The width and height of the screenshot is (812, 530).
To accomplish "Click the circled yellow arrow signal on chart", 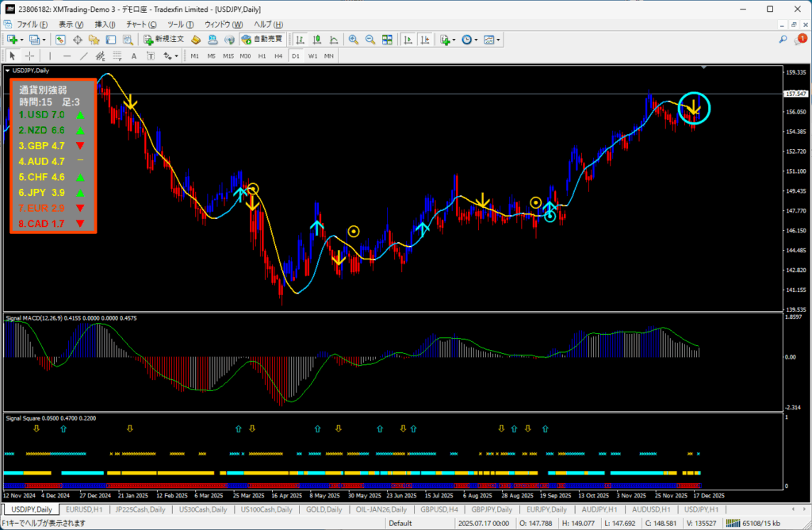I will click(x=694, y=109).
